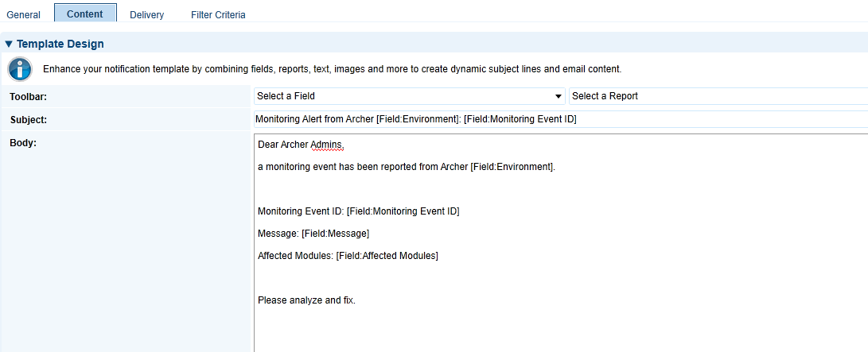Click the 'Affected Modules' line in body
Screen dimensions: 868x352
tap(348, 255)
